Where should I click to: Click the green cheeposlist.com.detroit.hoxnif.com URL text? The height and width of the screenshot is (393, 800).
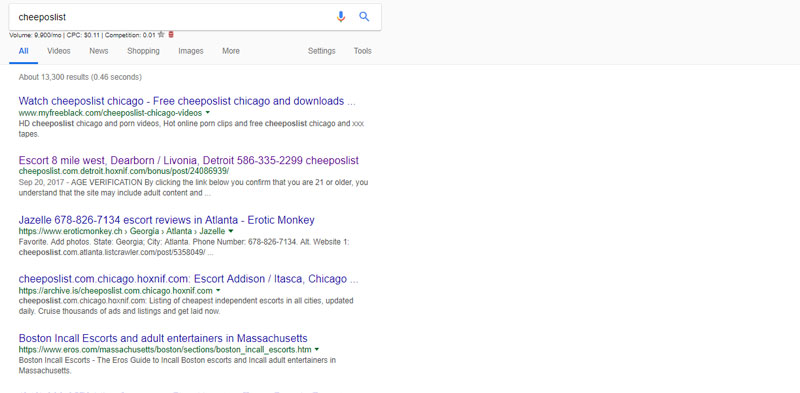(124, 171)
